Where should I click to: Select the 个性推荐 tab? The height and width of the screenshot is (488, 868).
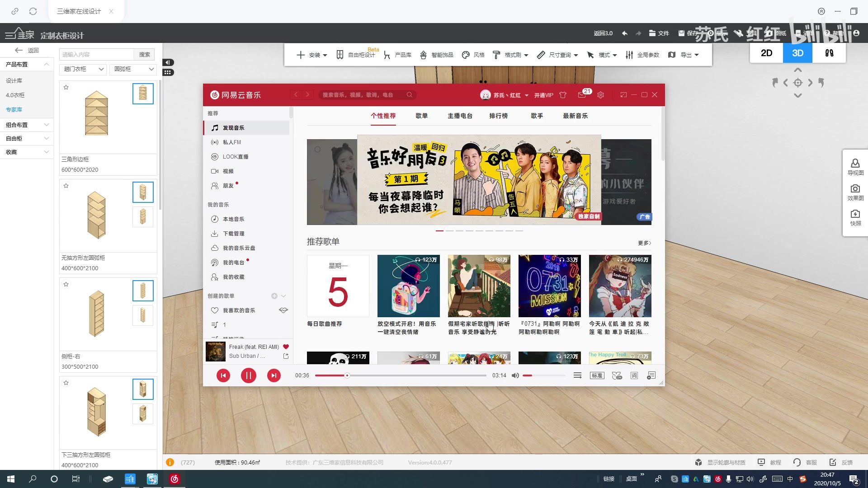tap(383, 116)
